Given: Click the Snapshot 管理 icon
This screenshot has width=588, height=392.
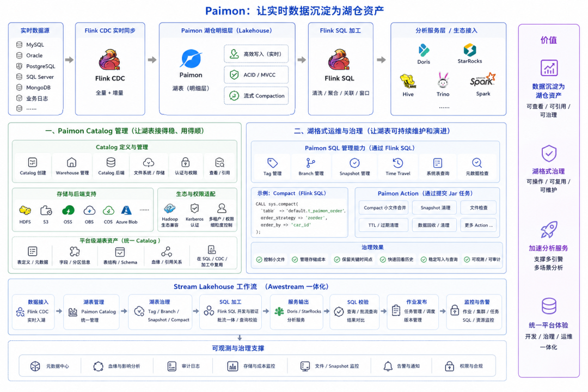Looking at the screenshot, I should pos(354,163).
